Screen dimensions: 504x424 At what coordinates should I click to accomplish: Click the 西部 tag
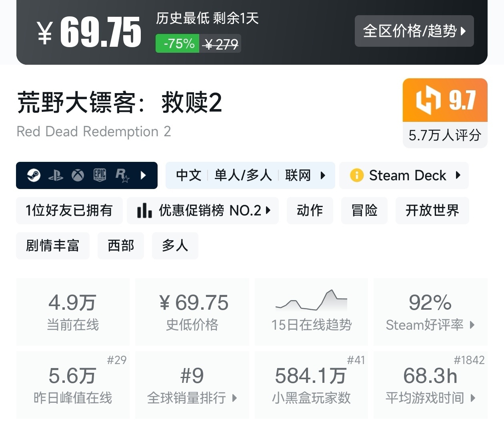pos(120,245)
